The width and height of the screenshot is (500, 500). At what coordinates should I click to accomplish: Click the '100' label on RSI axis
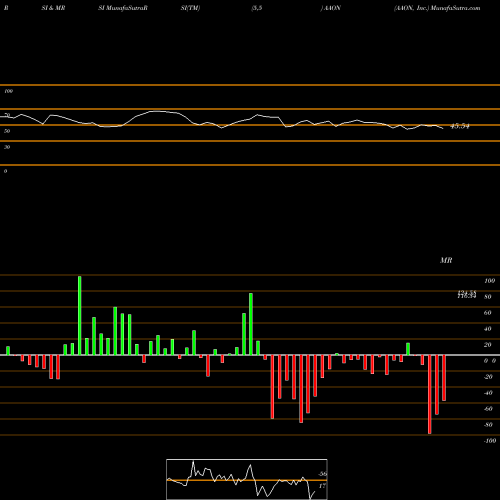8,91
